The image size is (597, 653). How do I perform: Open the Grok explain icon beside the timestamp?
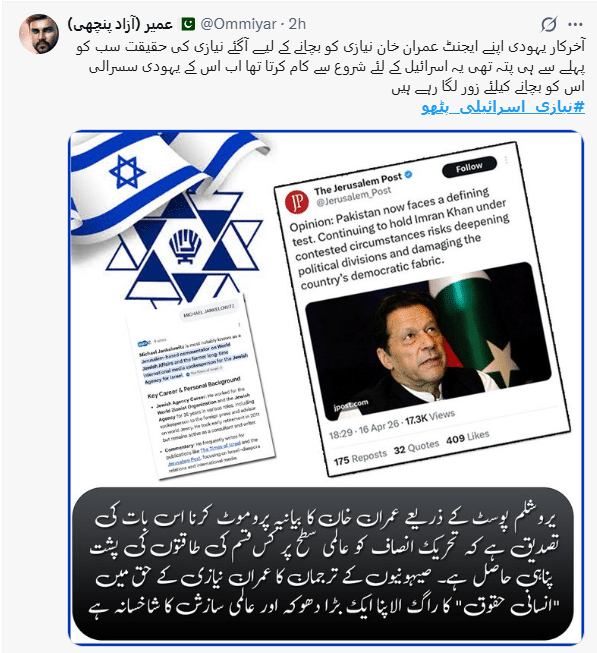tap(549, 25)
